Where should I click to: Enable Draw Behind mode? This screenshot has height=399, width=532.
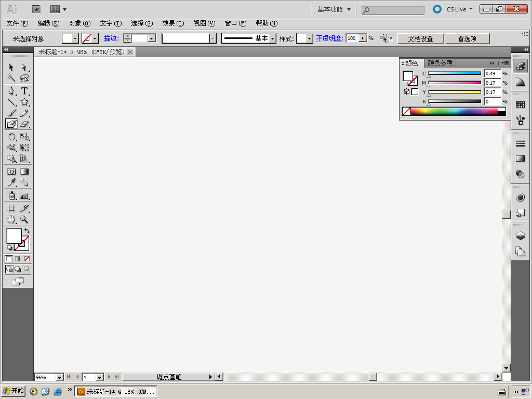pyautogui.click(x=18, y=269)
